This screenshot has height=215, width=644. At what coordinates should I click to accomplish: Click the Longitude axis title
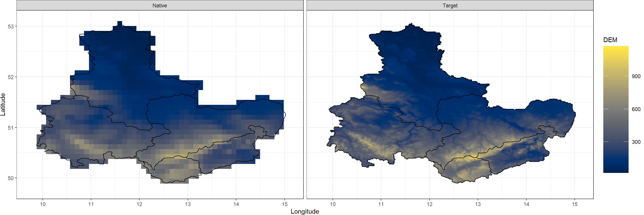(x=305, y=211)
